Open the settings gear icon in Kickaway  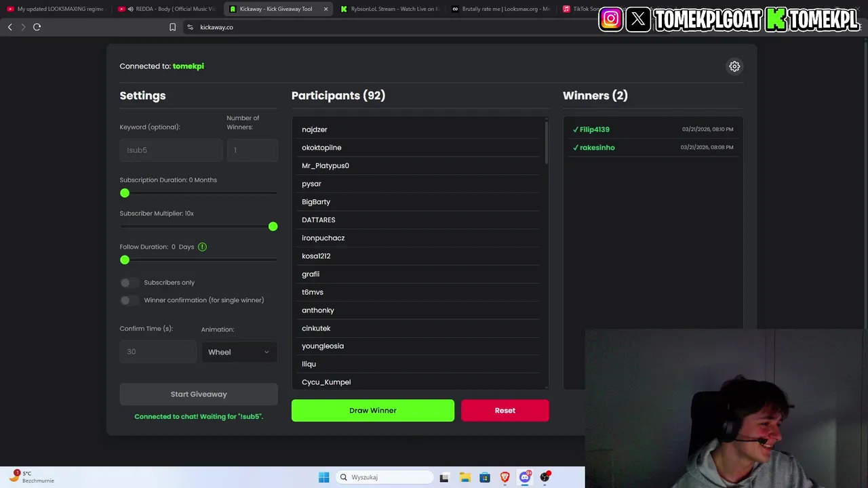tap(734, 66)
